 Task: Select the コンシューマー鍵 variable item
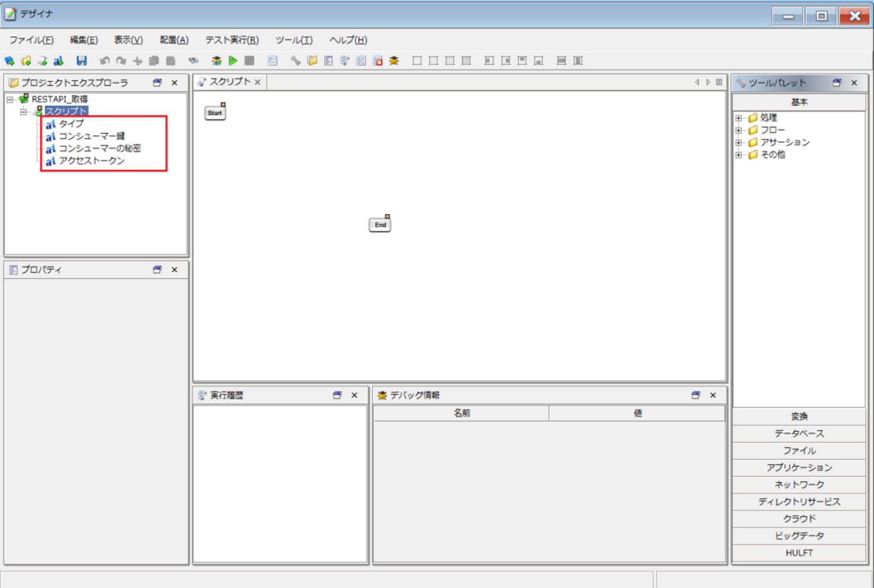pos(91,136)
